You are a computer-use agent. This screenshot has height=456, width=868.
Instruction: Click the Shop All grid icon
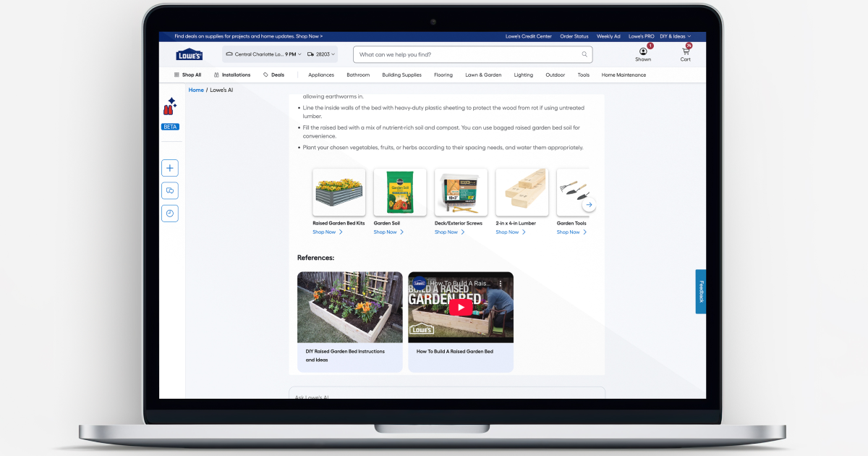(176, 75)
